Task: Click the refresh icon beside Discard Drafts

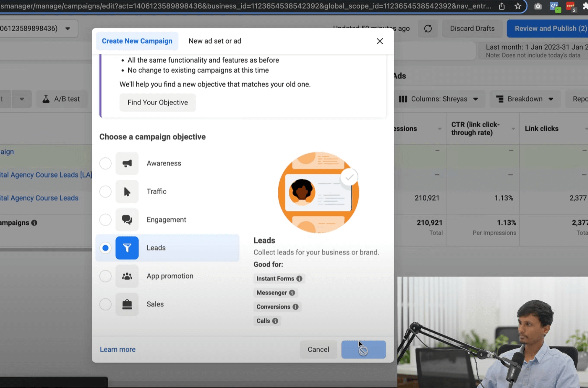Action: (x=428, y=29)
